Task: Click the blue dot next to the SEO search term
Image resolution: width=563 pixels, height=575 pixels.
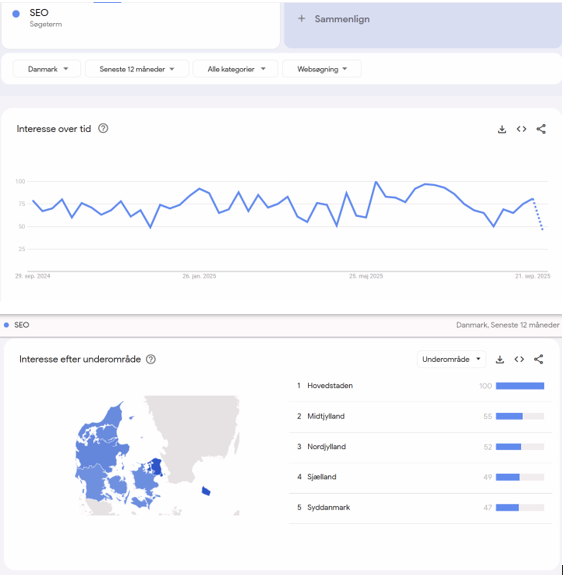Action: point(16,14)
